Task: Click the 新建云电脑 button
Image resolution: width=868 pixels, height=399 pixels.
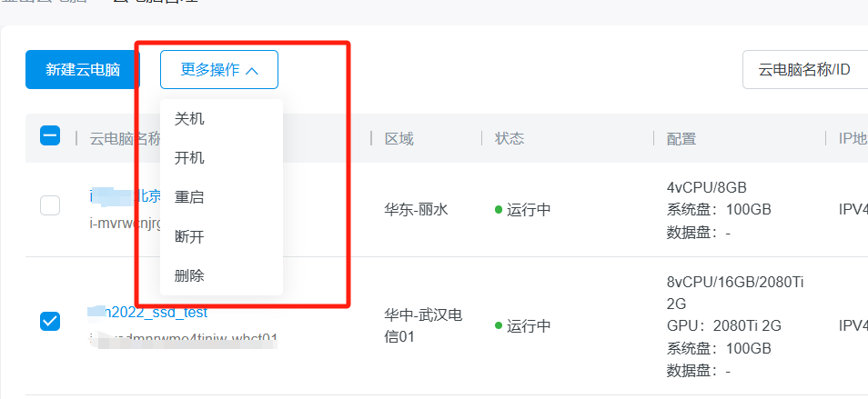Action: [83, 70]
